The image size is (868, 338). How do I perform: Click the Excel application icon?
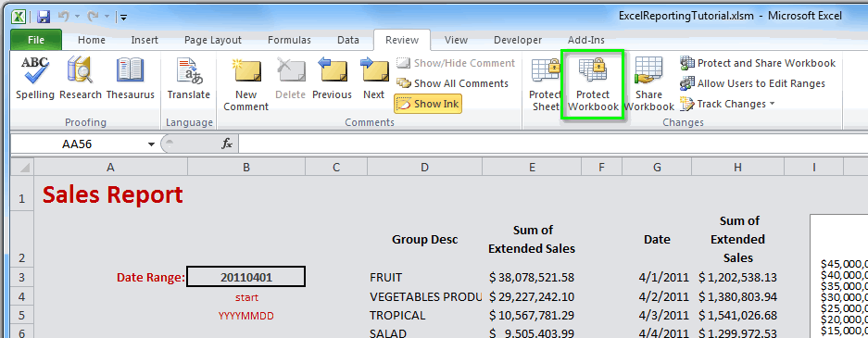click(19, 17)
